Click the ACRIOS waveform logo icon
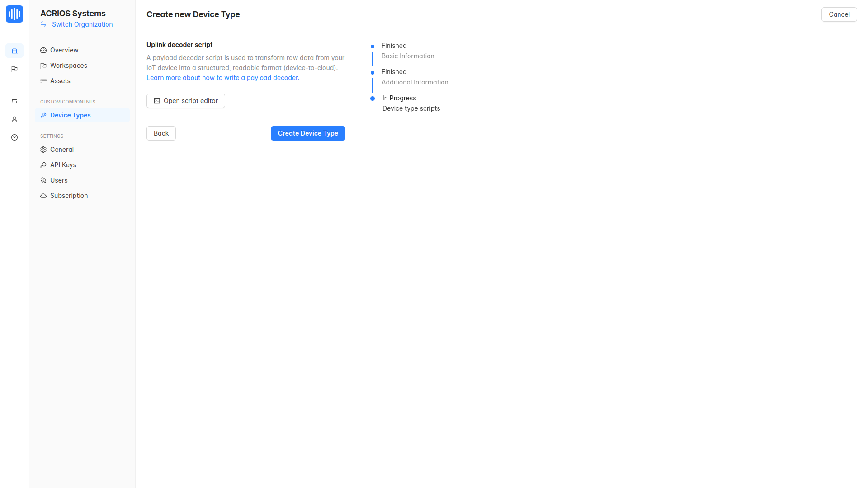 [x=14, y=14]
